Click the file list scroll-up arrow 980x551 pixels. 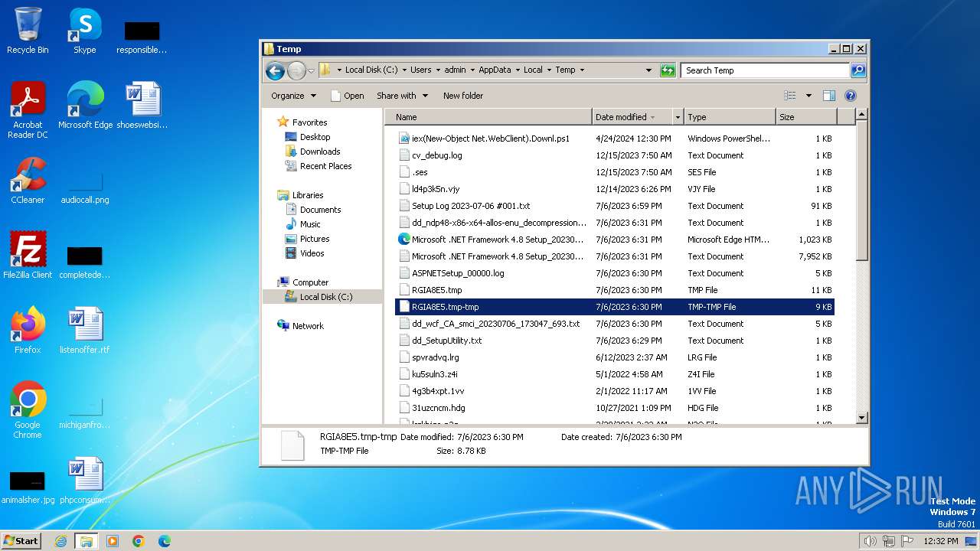point(861,115)
